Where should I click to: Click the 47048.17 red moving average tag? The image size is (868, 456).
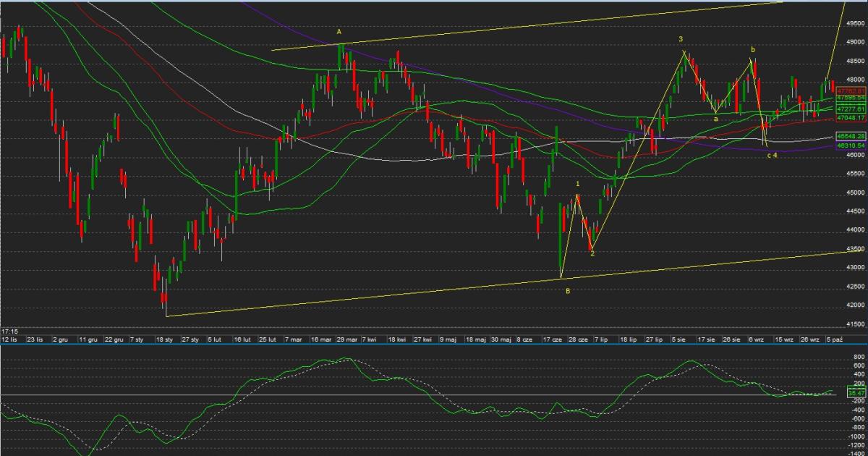[x=851, y=117]
